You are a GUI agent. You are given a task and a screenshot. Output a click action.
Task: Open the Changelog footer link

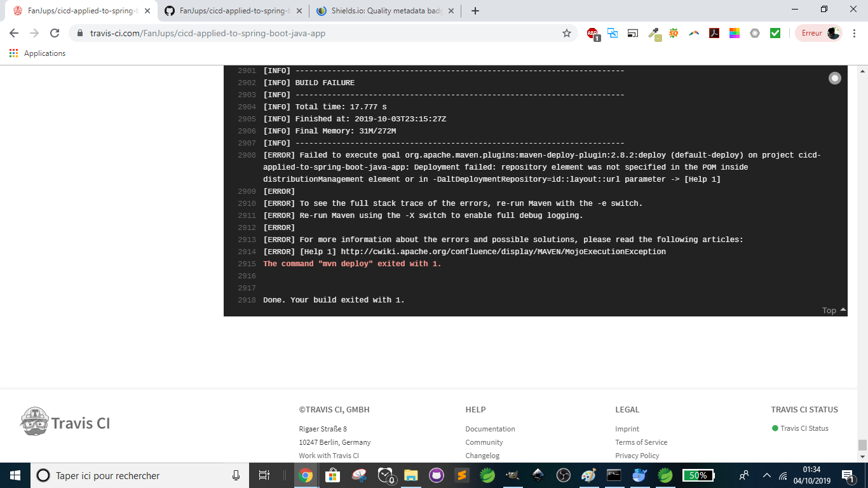tap(482, 456)
